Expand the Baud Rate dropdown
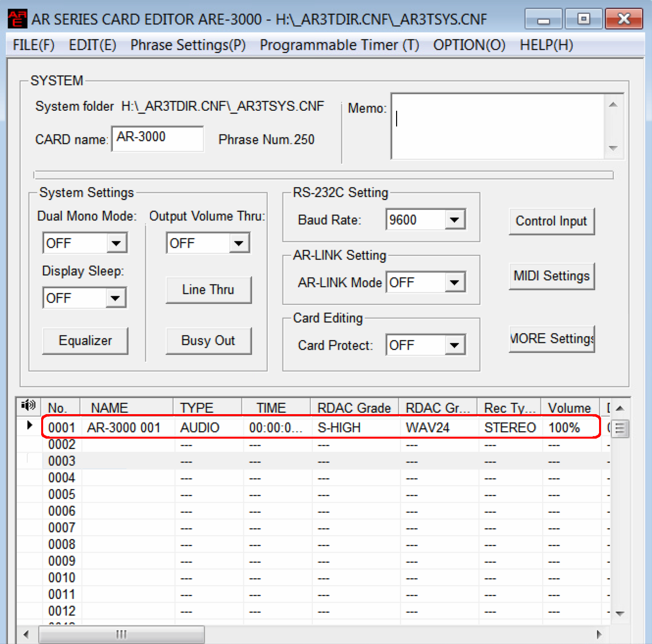Screen dimensions: 652x644 [x=455, y=220]
